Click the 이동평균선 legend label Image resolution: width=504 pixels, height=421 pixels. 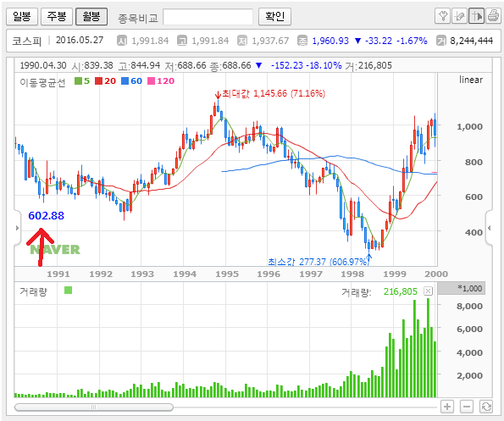point(42,82)
